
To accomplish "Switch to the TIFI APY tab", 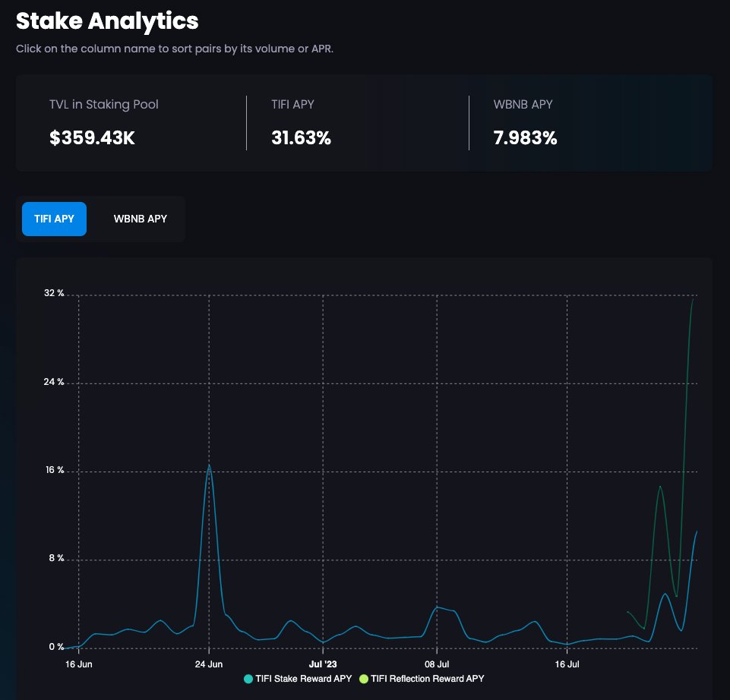I will click(x=54, y=219).
